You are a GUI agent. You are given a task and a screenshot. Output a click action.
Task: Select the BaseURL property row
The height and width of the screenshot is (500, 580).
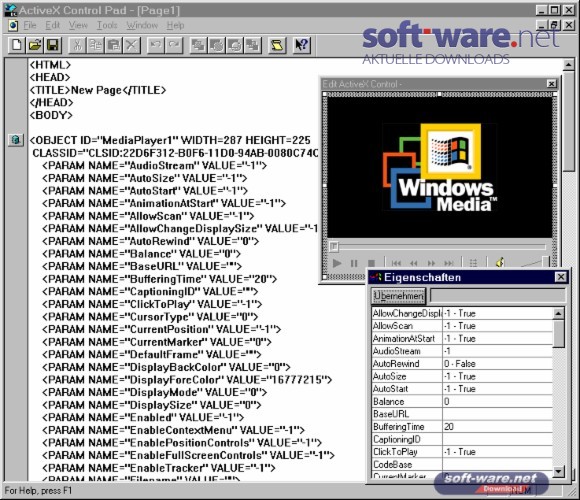pos(462,414)
